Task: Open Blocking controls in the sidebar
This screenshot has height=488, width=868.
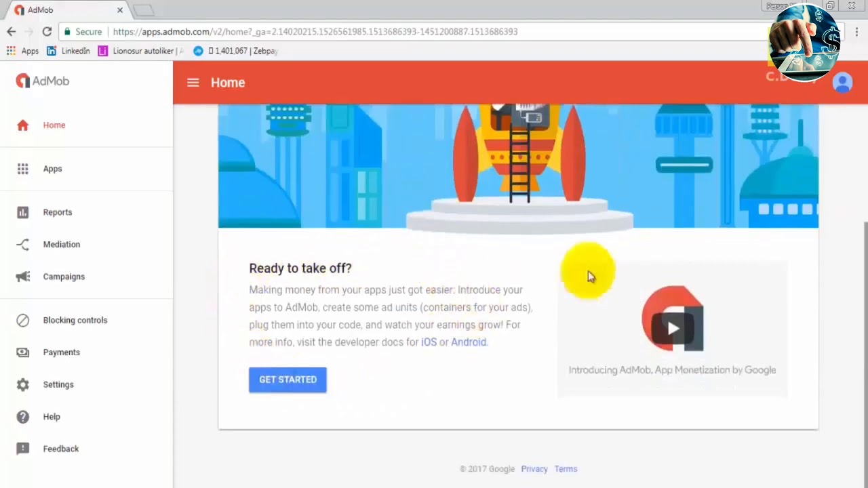Action: point(75,321)
